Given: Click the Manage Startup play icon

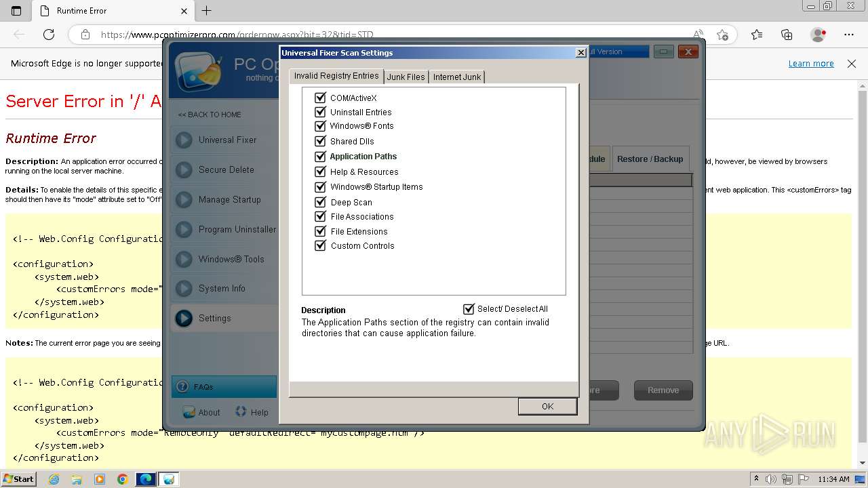Looking at the screenshot, I should click(184, 200).
